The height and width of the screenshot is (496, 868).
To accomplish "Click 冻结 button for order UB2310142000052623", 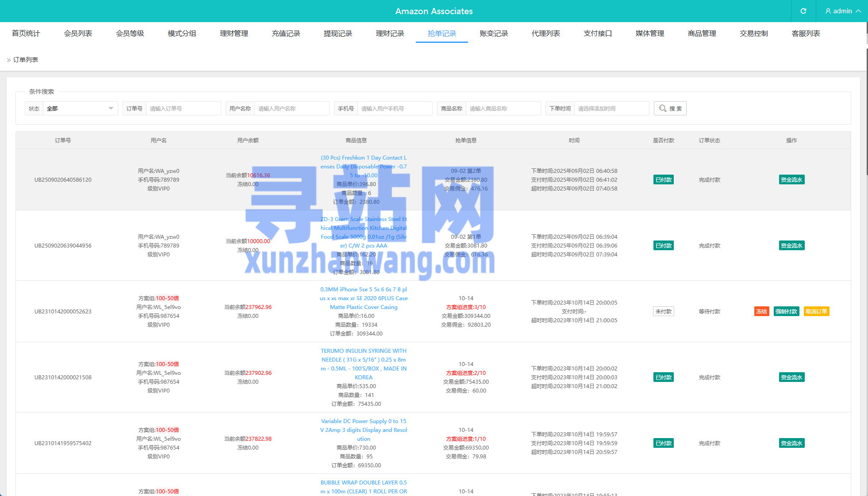I will pyautogui.click(x=761, y=311).
